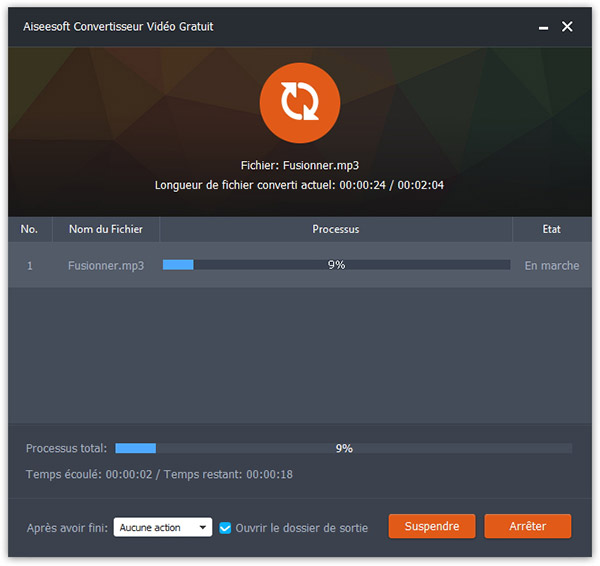Click row number '1' in the list

(30, 266)
